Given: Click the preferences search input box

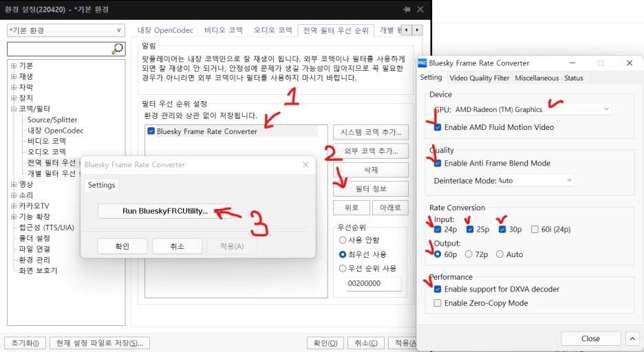Looking at the screenshot, I should coord(59,49).
